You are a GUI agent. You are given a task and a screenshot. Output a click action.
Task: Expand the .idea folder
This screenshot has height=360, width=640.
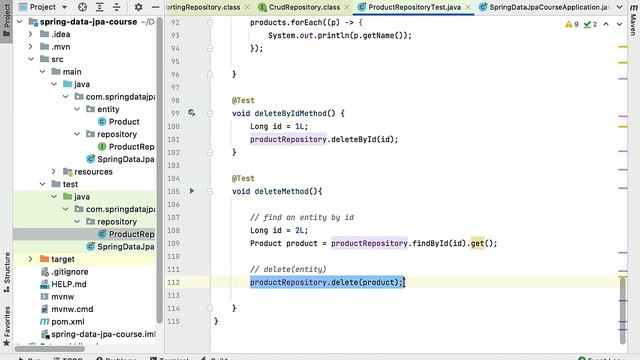(x=31, y=34)
